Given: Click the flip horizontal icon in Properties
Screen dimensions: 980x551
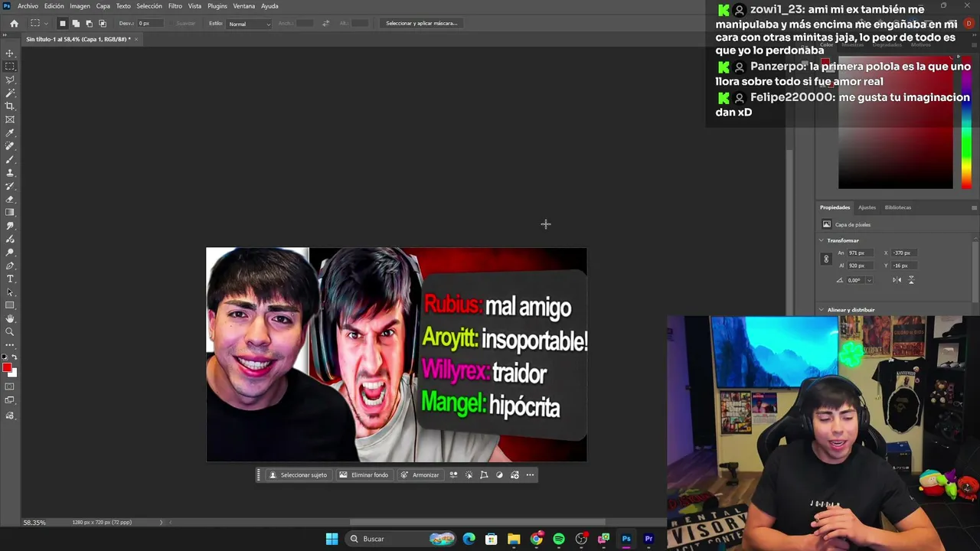Looking at the screenshot, I should click(x=897, y=280).
